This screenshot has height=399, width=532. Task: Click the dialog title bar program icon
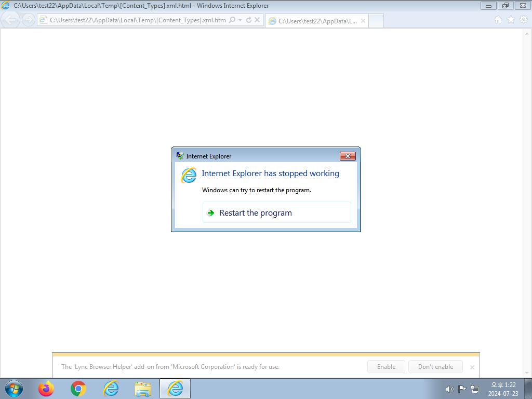180,156
